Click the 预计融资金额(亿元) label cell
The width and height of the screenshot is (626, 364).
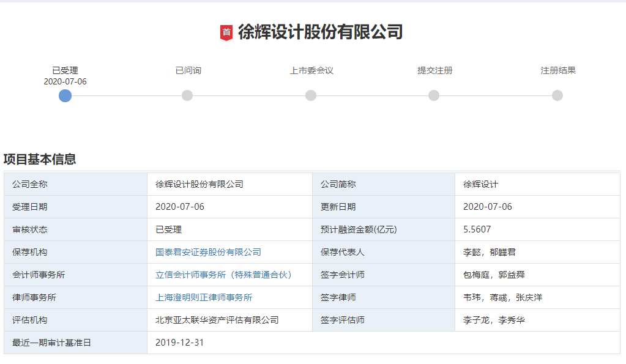(x=384, y=229)
